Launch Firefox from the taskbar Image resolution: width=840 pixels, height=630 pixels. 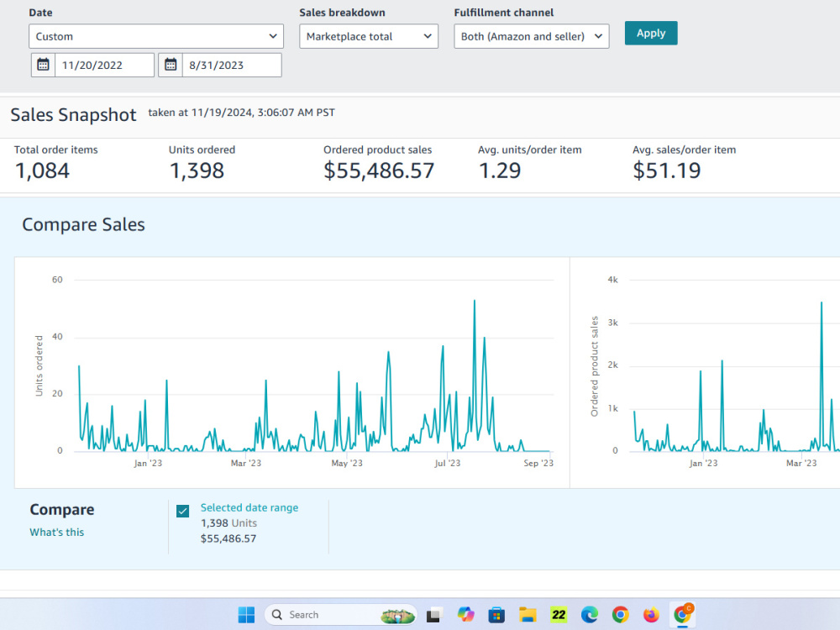652,615
